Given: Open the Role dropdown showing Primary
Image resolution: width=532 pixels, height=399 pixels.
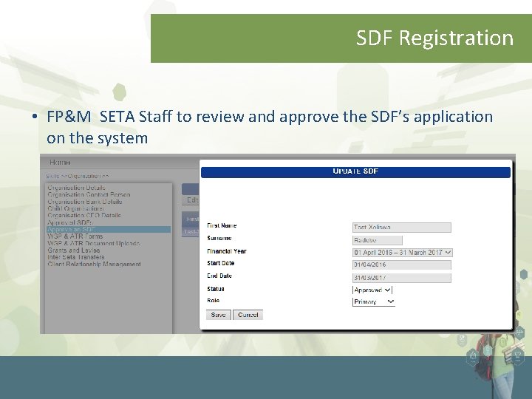Looking at the screenshot, I should point(374,301).
